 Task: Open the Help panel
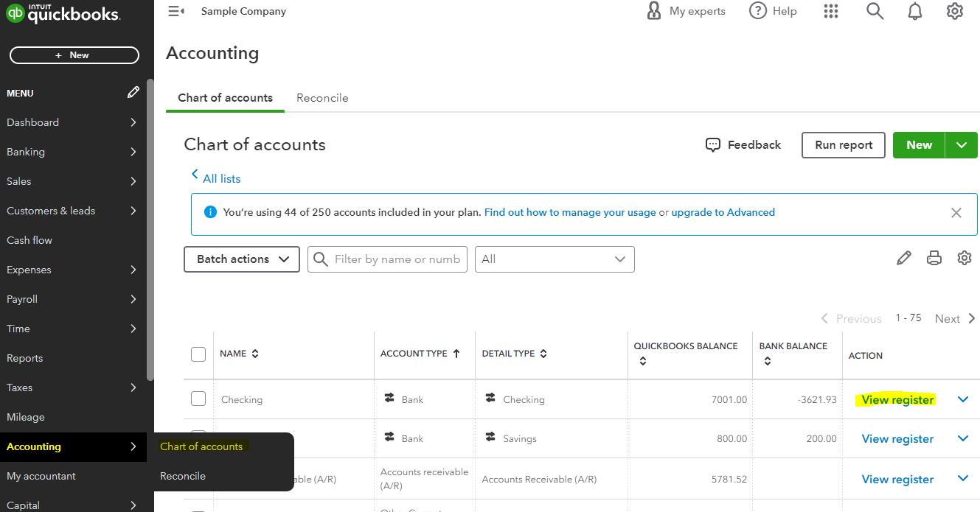tap(773, 11)
